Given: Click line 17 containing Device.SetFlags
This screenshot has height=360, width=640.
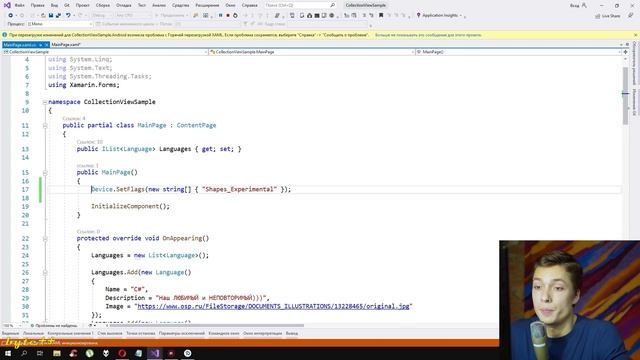Looking at the screenshot, I should pos(191,189).
